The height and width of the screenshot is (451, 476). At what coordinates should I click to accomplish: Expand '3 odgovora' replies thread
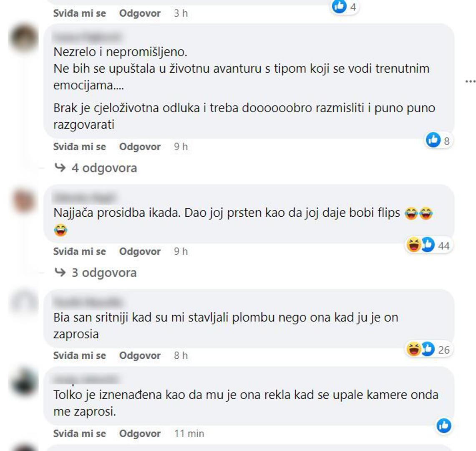tap(104, 273)
